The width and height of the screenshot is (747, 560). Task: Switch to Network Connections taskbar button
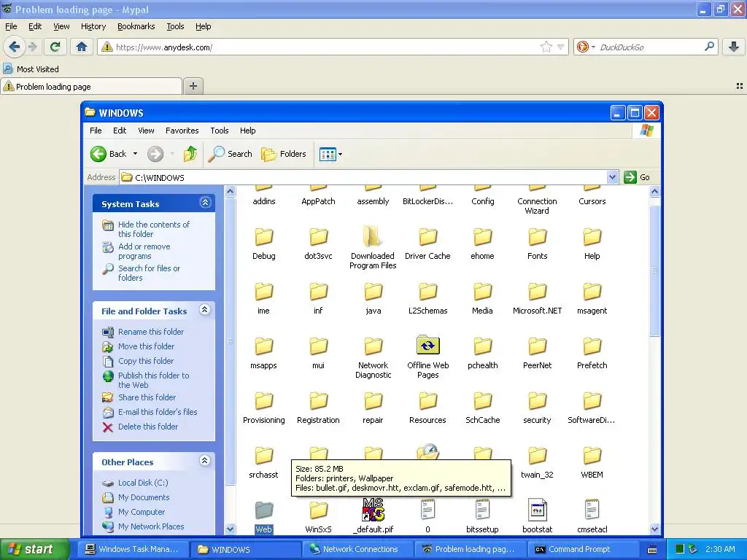357,549
